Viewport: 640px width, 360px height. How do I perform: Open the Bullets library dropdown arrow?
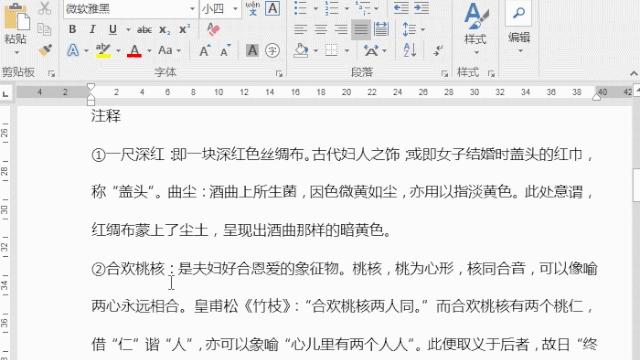click(316, 9)
